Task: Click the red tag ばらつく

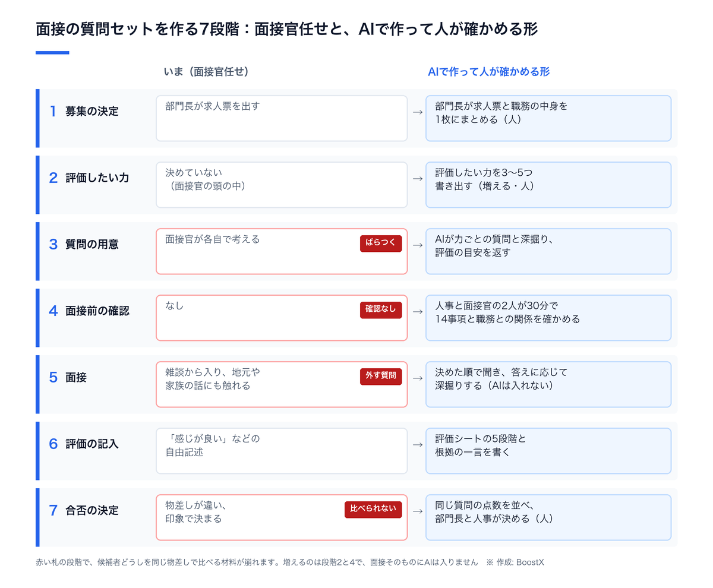Action: pos(381,244)
